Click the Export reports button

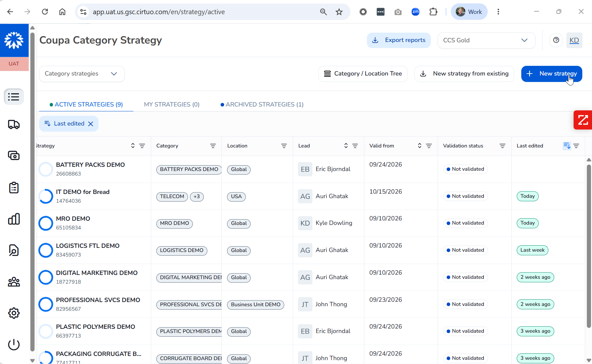click(399, 40)
